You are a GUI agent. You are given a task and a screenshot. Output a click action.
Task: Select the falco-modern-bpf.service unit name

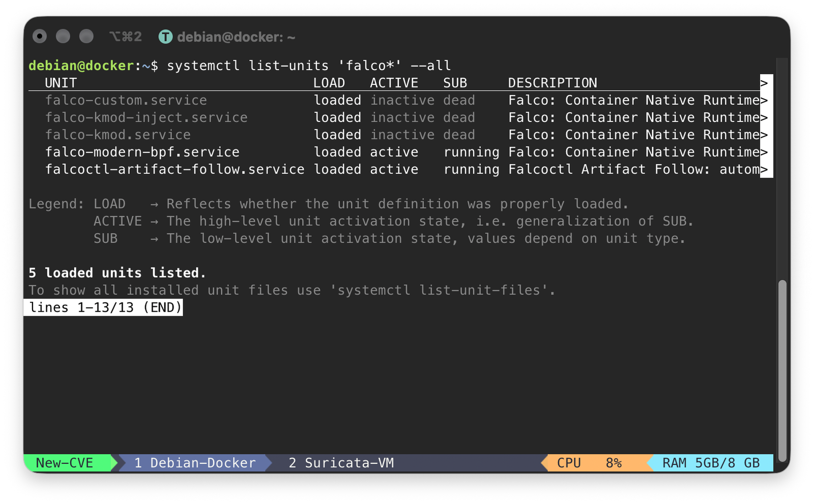142,152
